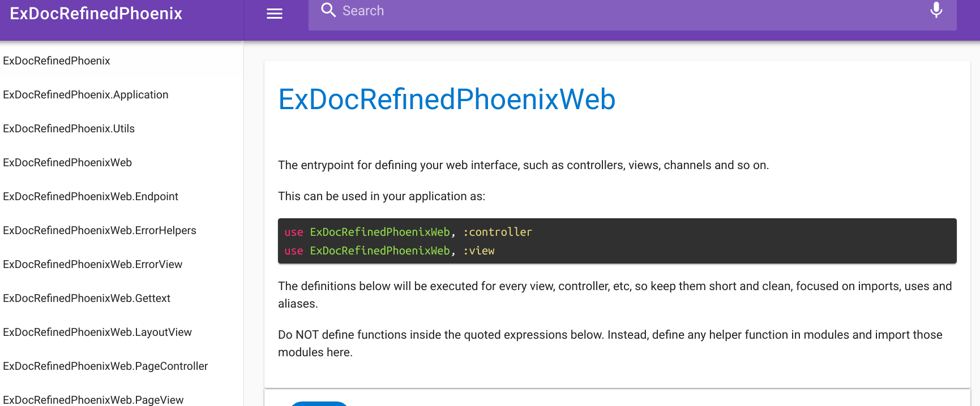Screen dimensions: 980x406
Task: Go to ExDocRefinedPhoenix.Utils module
Action: [x=69, y=128]
